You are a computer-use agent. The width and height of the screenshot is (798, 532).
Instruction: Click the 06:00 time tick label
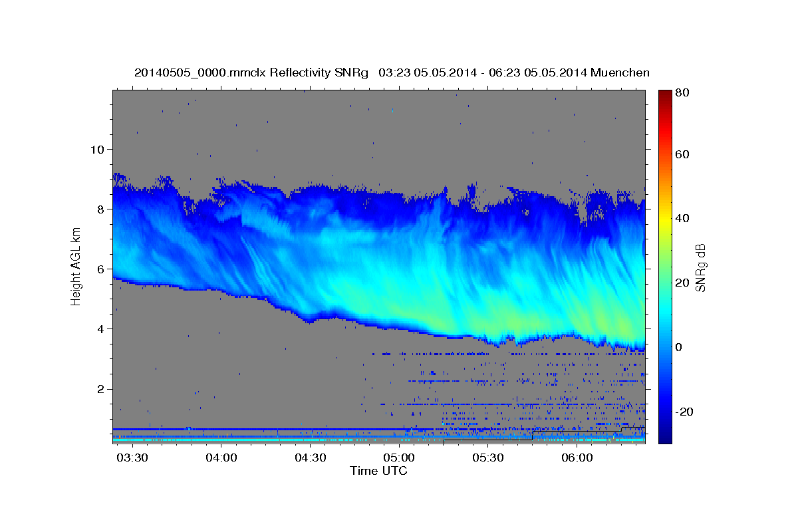[x=577, y=458]
